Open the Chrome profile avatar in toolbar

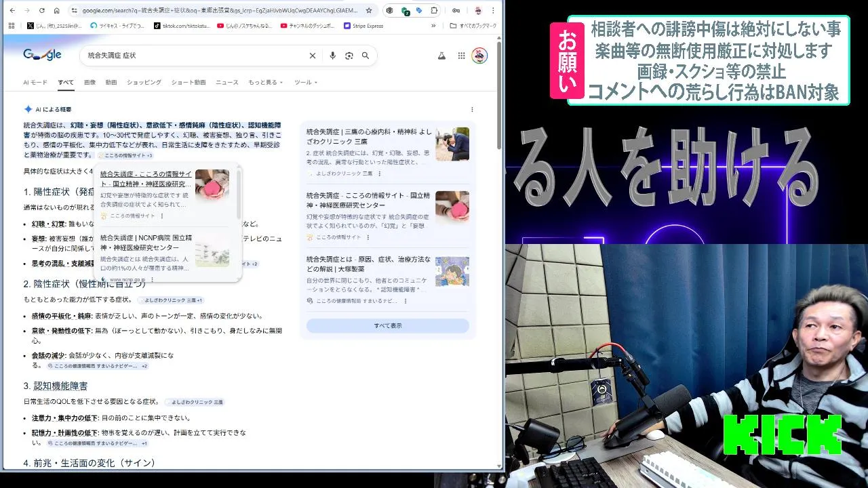click(478, 11)
